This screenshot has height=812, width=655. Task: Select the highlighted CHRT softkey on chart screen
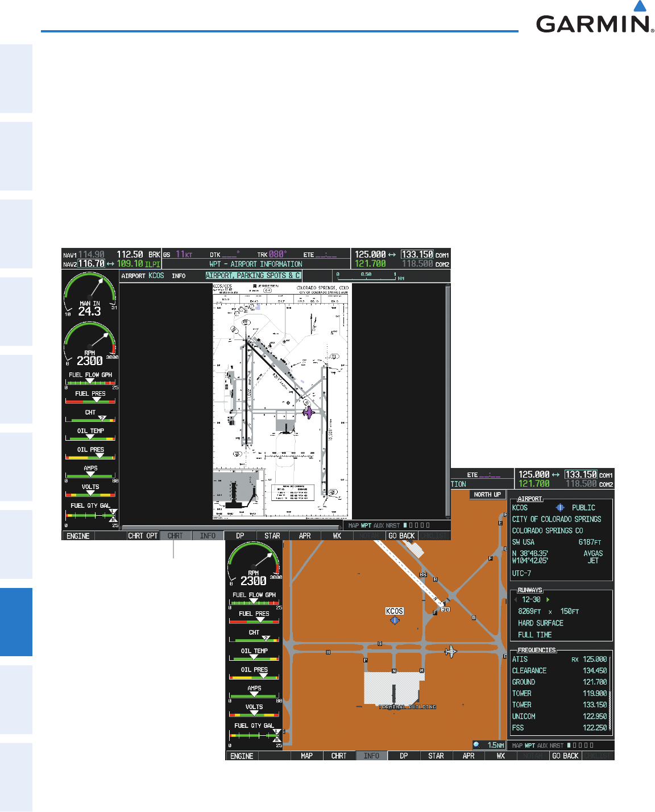(x=175, y=536)
